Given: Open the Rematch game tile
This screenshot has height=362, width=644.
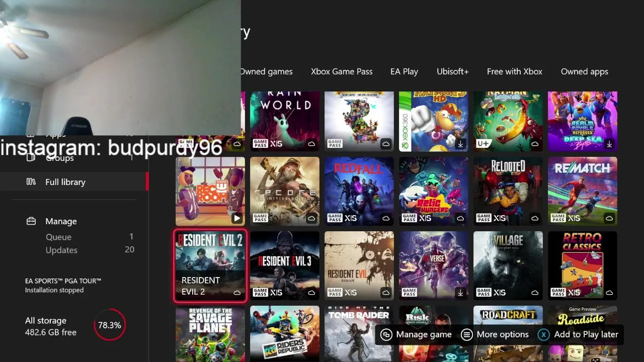Looking at the screenshot, I should (583, 191).
